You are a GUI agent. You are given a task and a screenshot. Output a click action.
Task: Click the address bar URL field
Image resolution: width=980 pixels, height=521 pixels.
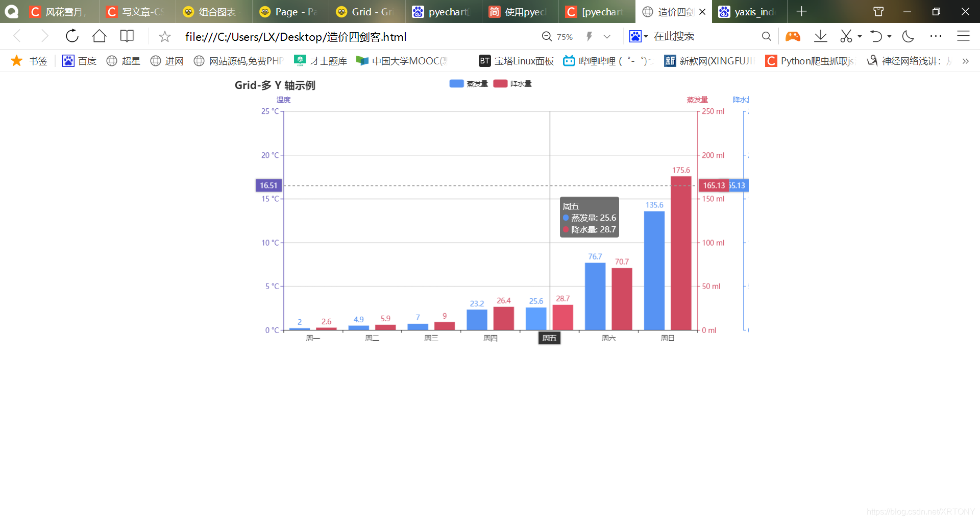(x=357, y=37)
